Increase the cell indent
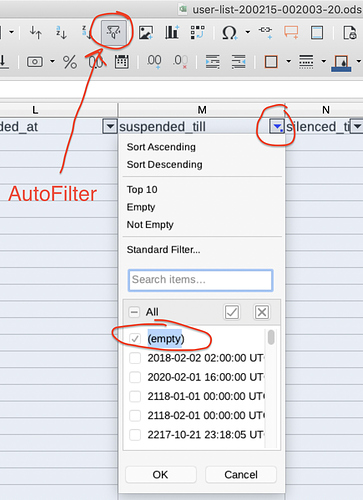363x500 pixels. [213, 62]
